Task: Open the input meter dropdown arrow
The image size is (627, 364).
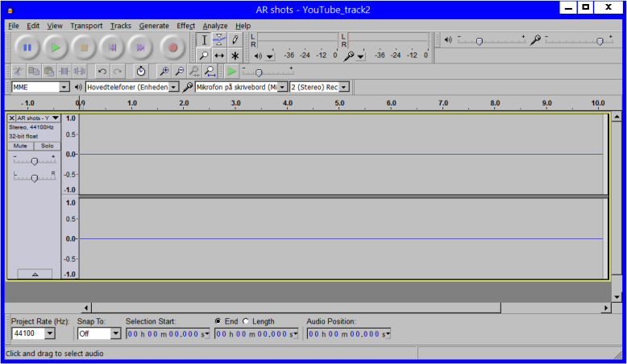Action: tap(361, 56)
